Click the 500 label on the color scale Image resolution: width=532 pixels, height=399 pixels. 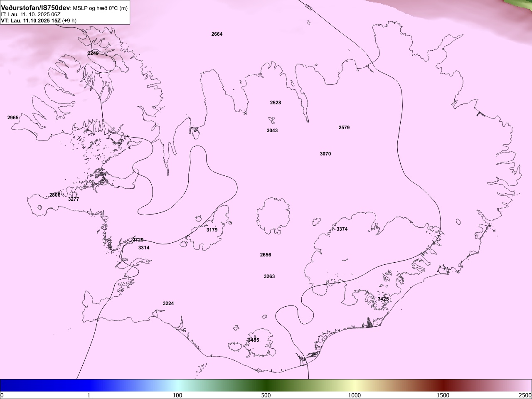click(266, 395)
